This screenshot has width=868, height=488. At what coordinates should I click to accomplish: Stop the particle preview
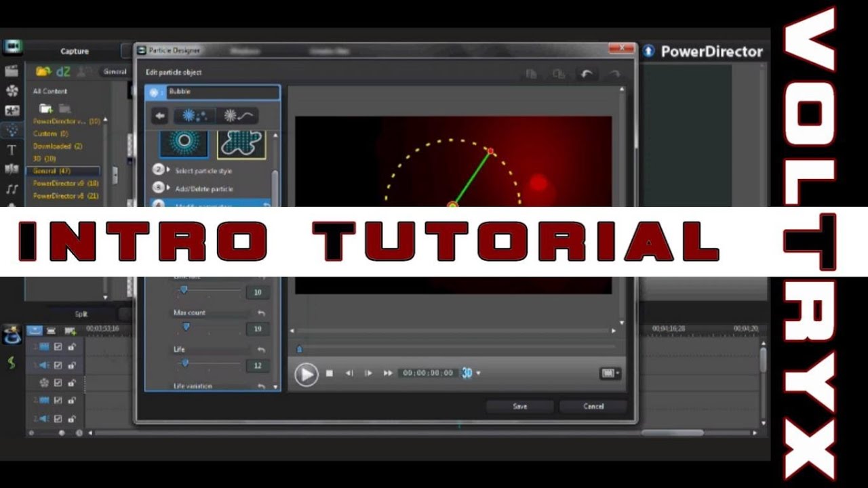point(330,373)
